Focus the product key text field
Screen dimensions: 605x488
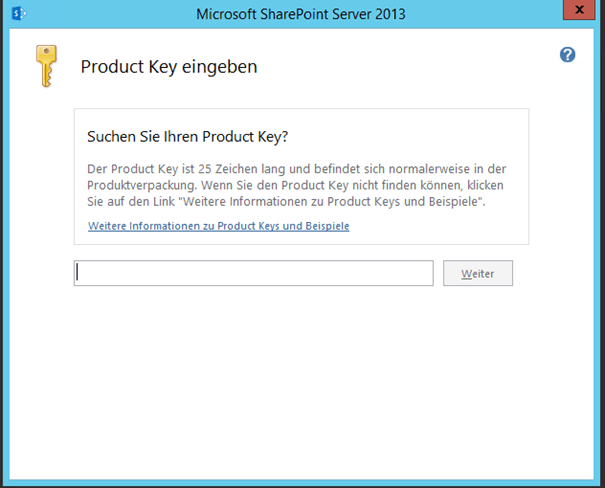click(x=253, y=273)
